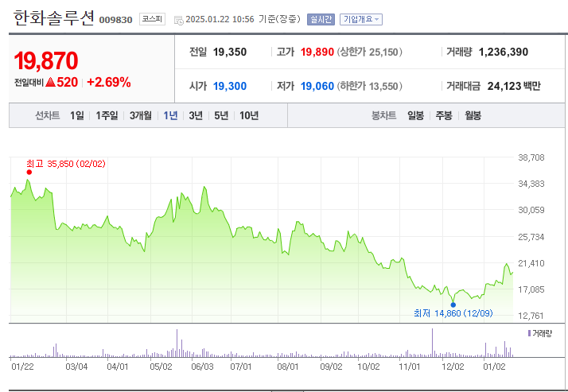Click the 거래대금 value 24,123 백만

514,86
